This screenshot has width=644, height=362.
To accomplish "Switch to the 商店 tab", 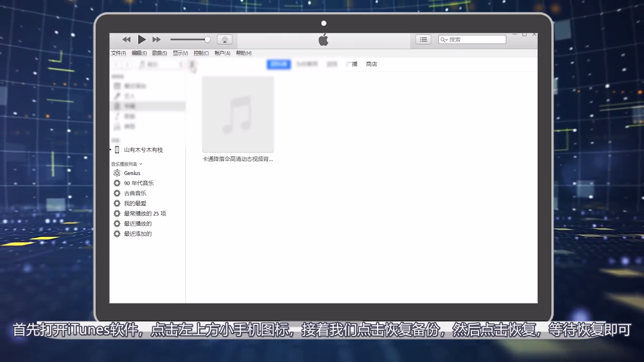I will [371, 64].
